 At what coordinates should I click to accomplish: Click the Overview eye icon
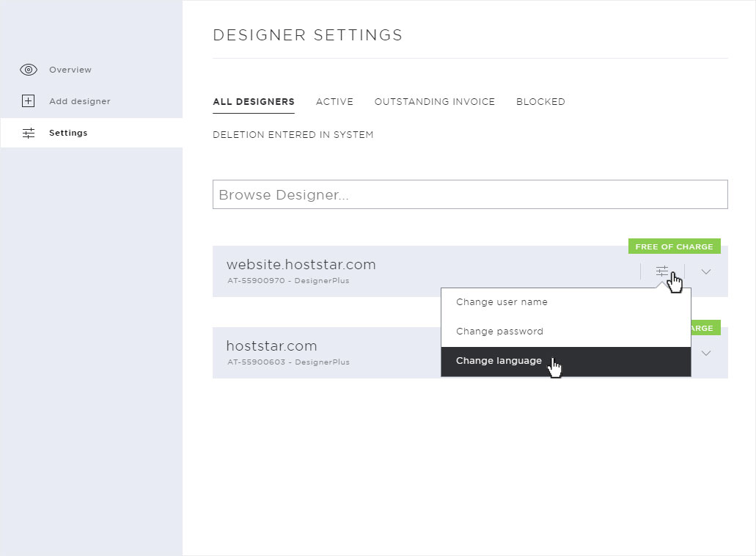pos(29,70)
